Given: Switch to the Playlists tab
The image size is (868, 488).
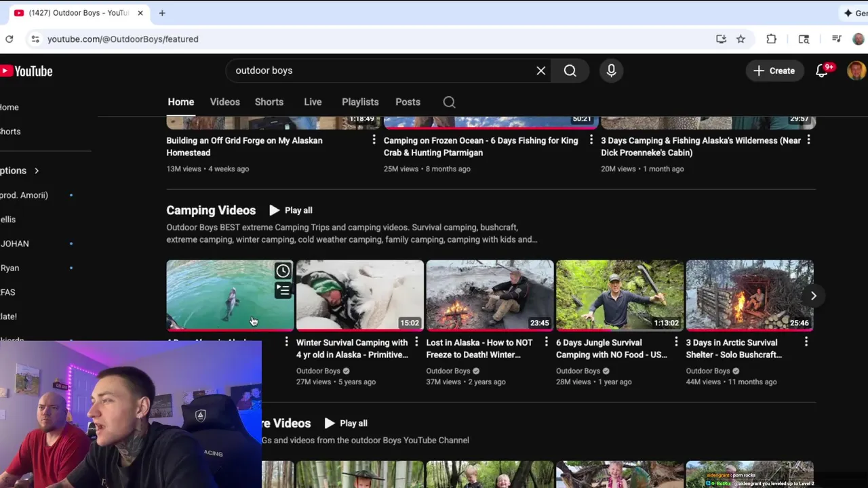Looking at the screenshot, I should tap(360, 102).
